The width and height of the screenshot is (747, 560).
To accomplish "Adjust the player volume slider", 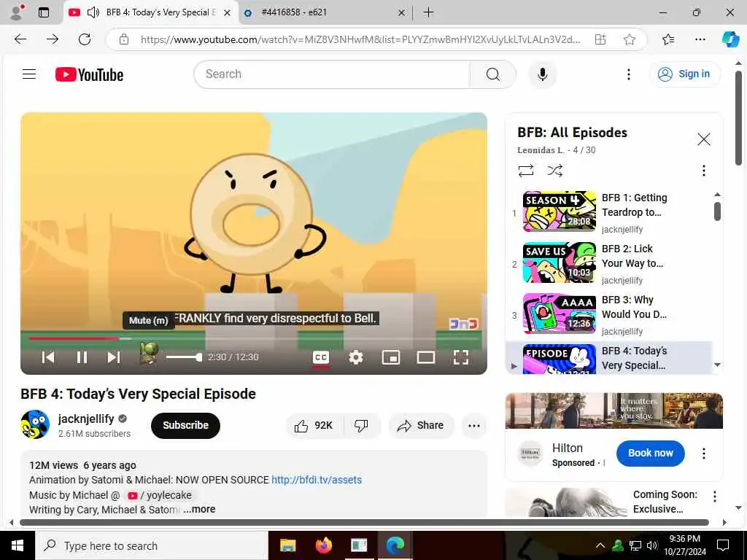I will pos(183,357).
